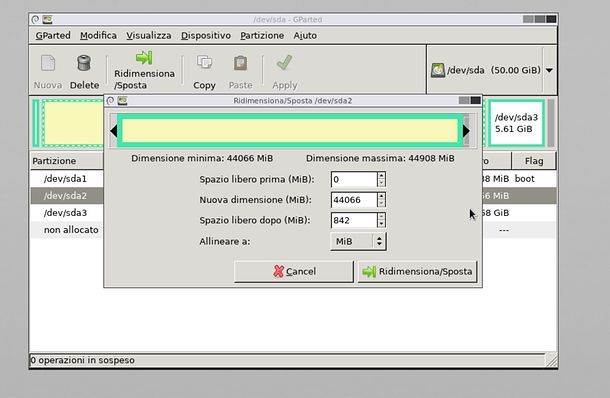Open the Partizione menu
The image size is (610, 398).
point(262,35)
